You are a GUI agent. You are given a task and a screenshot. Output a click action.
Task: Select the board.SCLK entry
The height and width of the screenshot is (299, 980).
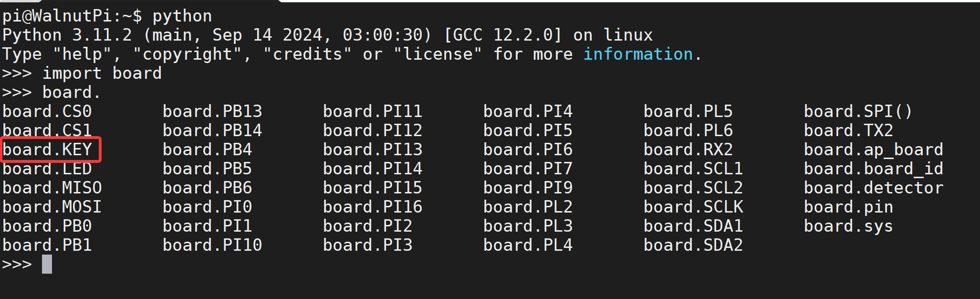click(693, 207)
